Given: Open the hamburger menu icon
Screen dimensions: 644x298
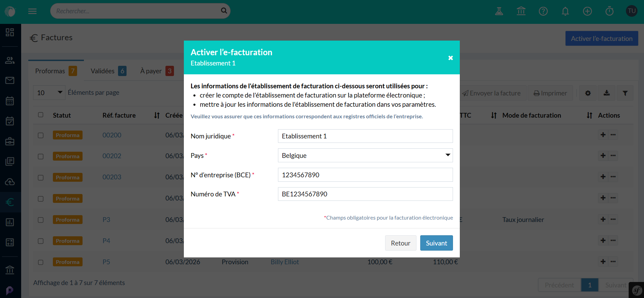Looking at the screenshot, I should click(x=32, y=11).
